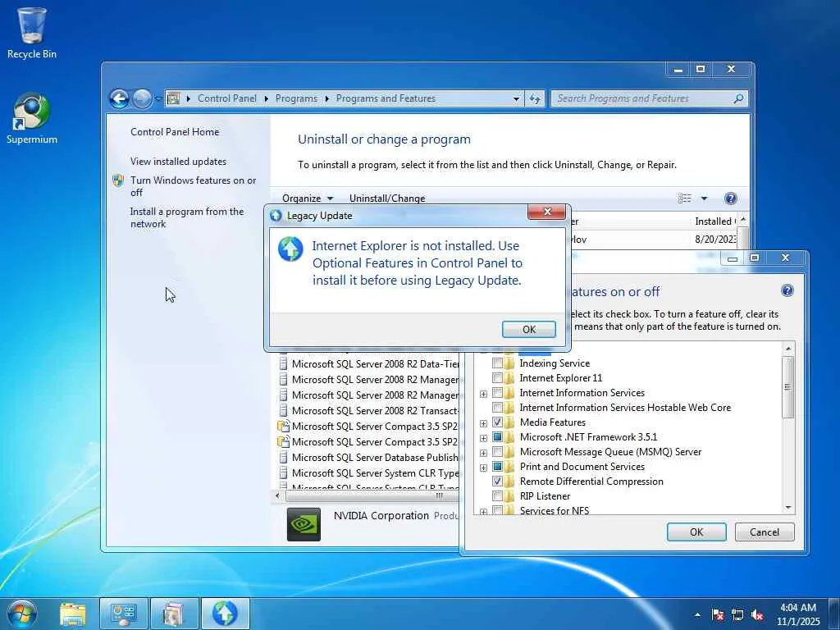Viewport: 840px width, 630px height.
Task: Switch to Control Panel taskbar button
Action: (x=124, y=614)
